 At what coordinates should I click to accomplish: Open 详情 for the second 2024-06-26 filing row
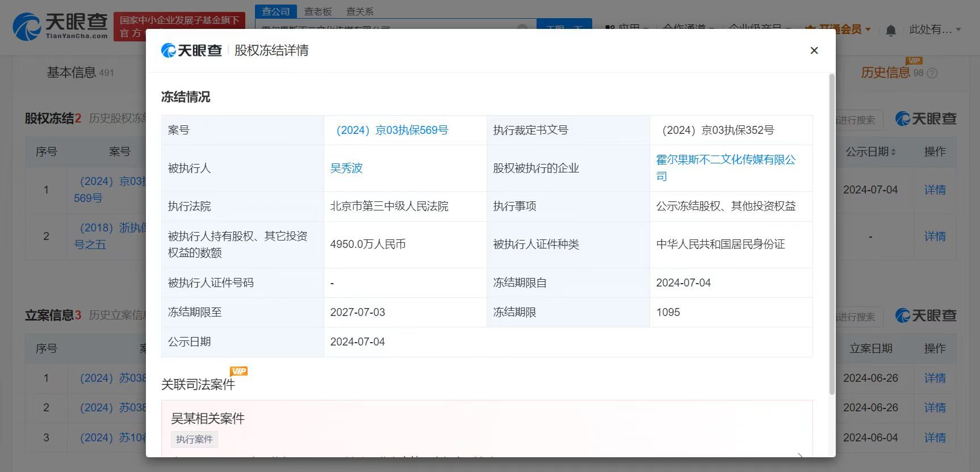coord(935,408)
